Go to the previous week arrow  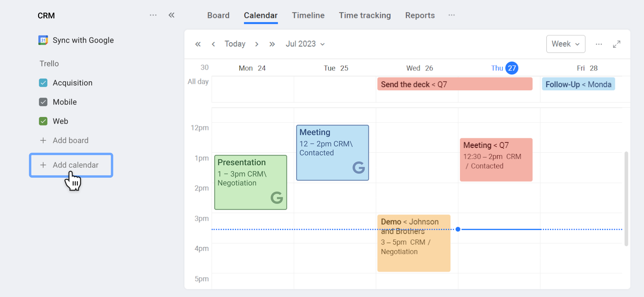pyautogui.click(x=213, y=44)
